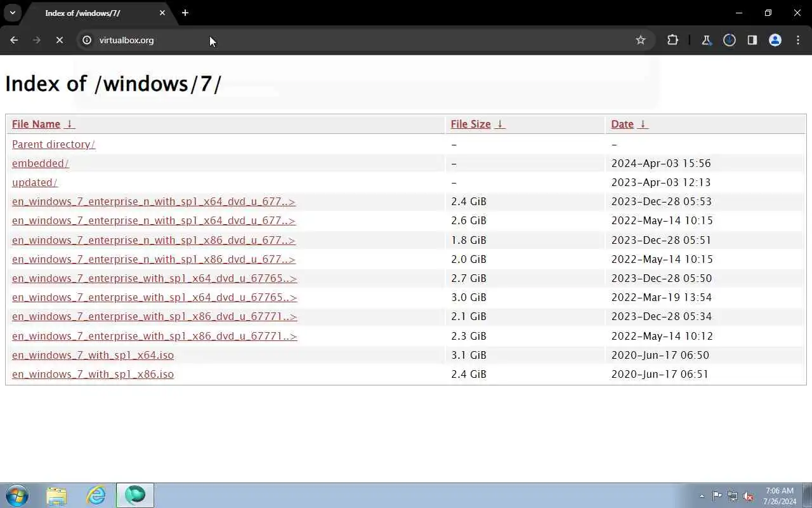Image resolution: width=812 pixels, height=508 pixels.
Task: View site information icon in address bar
Action: tap(87, 40)
